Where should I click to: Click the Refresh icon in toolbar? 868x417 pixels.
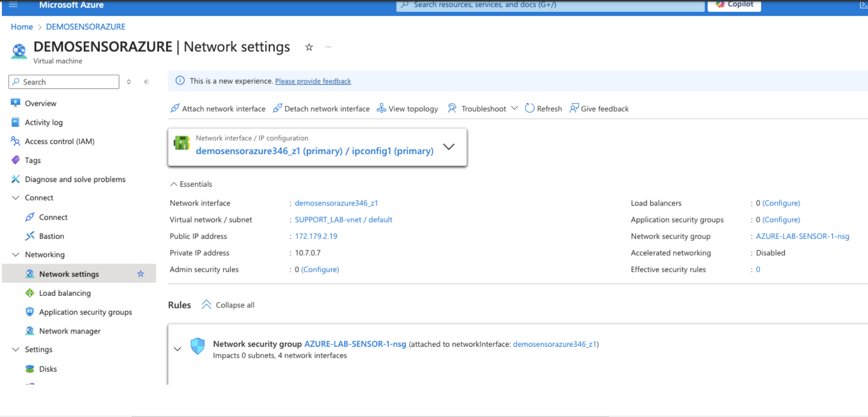[529, 108]
